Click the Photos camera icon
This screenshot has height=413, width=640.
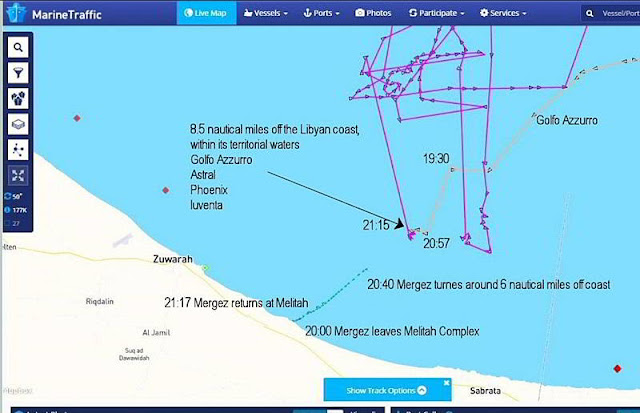click(x=360, y=13)
